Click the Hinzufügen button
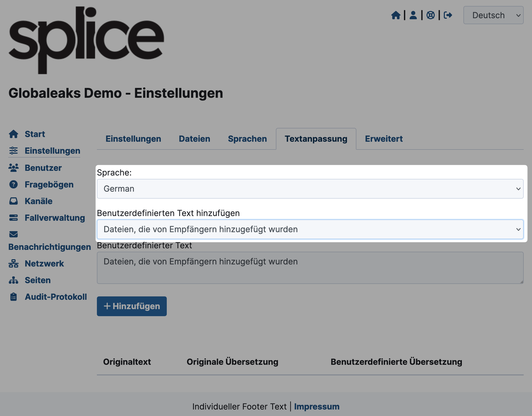Image resolution: width=532 pixels, height=416 pixels. point(132,306)
